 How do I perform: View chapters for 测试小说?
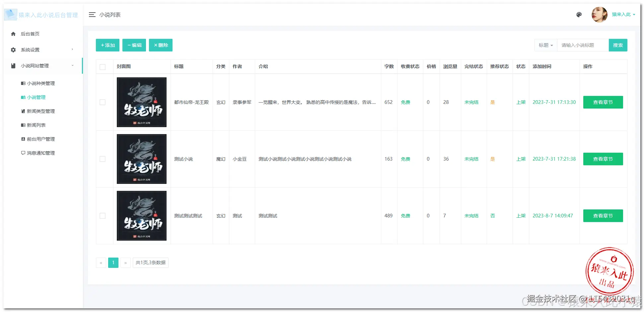tap(603, 159)
